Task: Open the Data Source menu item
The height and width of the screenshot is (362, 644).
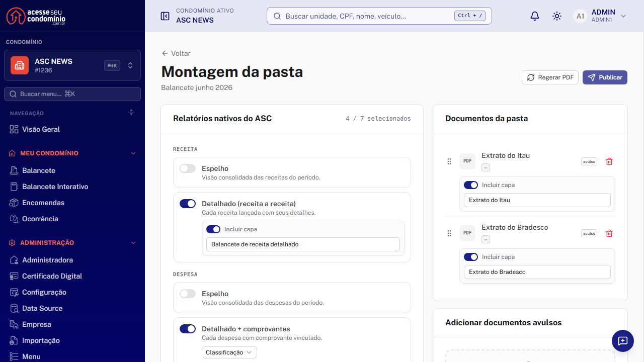Action: (72, 308)
